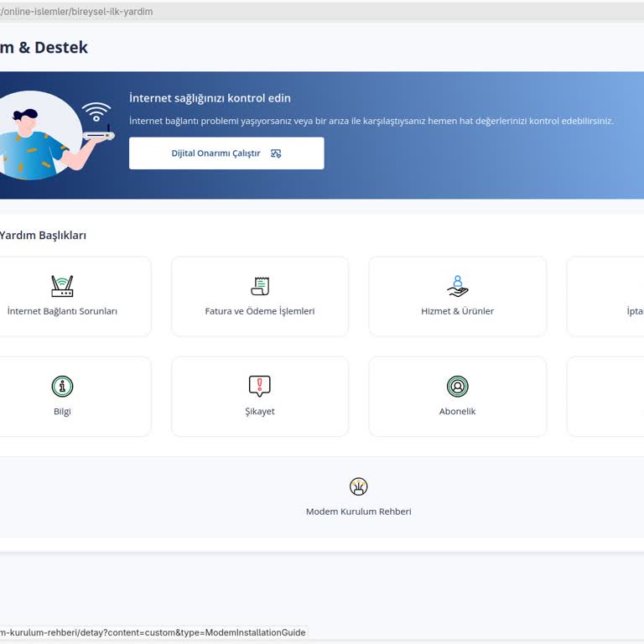Open the Fatura ve Ödeme invoice icon

click(260, 286)
